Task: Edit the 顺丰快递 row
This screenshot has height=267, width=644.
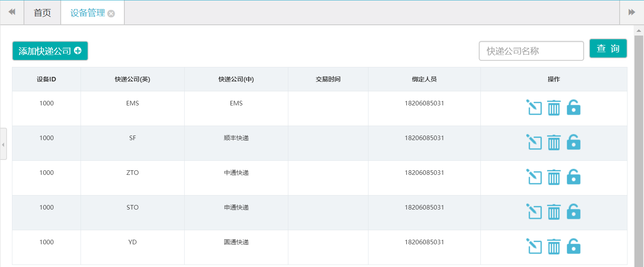Action: click(534, 142)
